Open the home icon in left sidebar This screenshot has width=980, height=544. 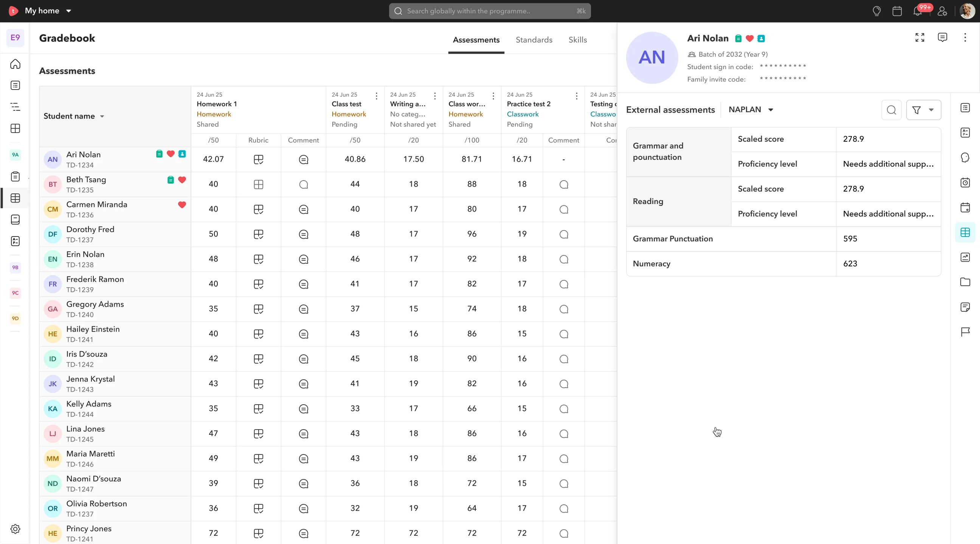click(x=15, y=64)
